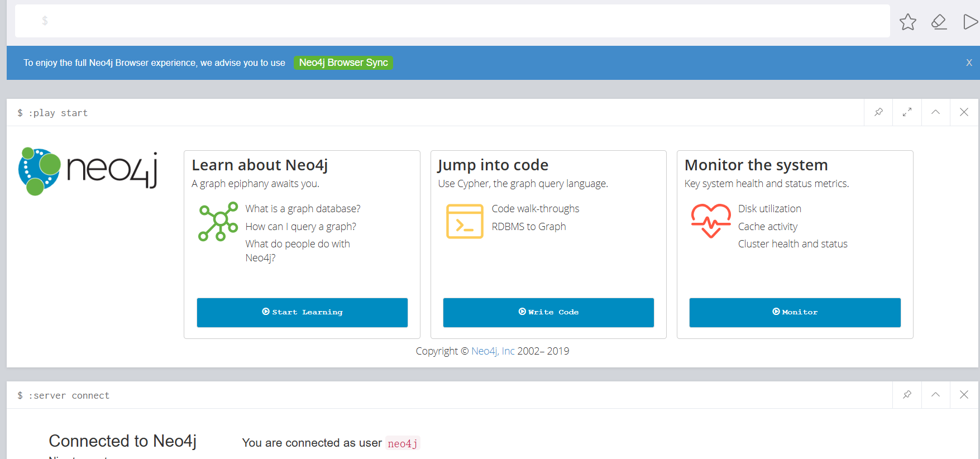Click 'Cluster health and status' text

[x=793, y=244]
